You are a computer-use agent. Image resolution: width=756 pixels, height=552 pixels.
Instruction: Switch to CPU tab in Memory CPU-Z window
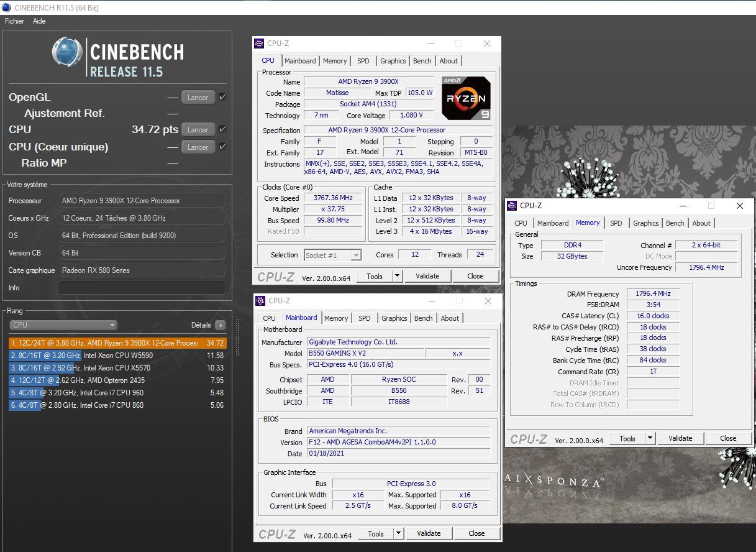coord(521,223)
